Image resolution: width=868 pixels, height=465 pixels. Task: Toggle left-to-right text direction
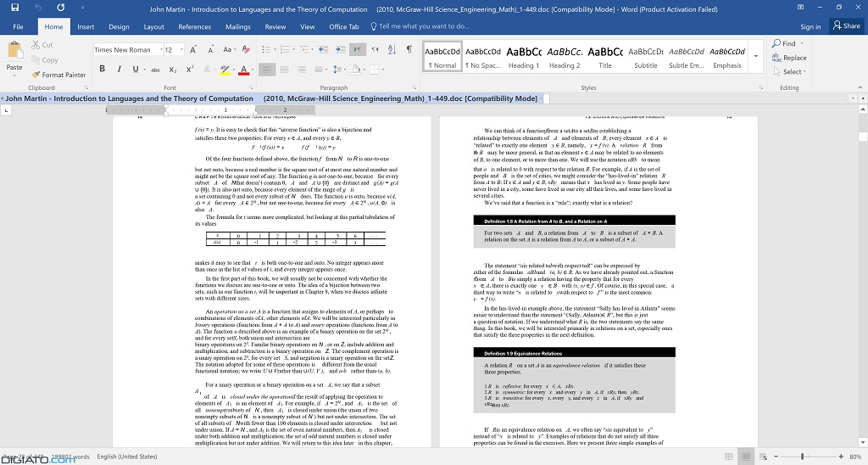pos(358,50)
